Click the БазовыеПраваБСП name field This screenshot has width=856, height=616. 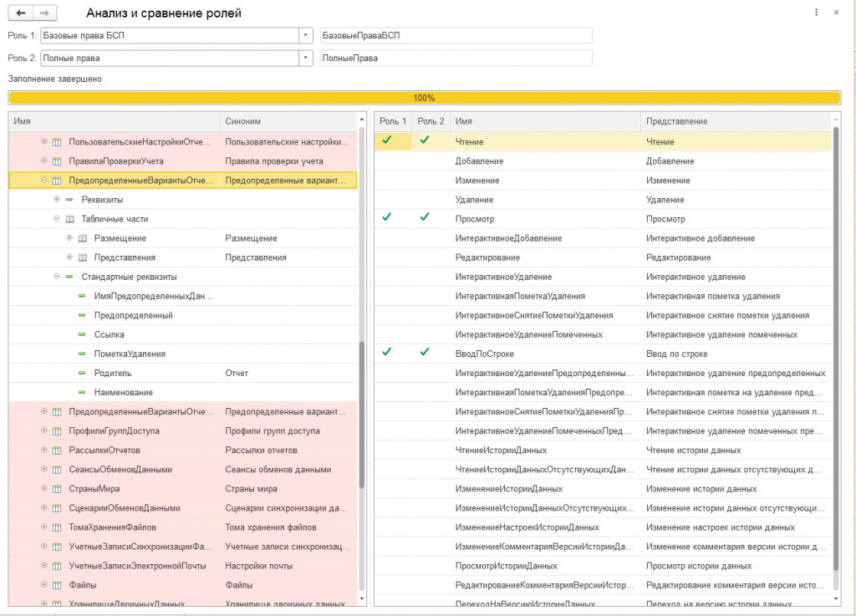click(x=456, y=35)
